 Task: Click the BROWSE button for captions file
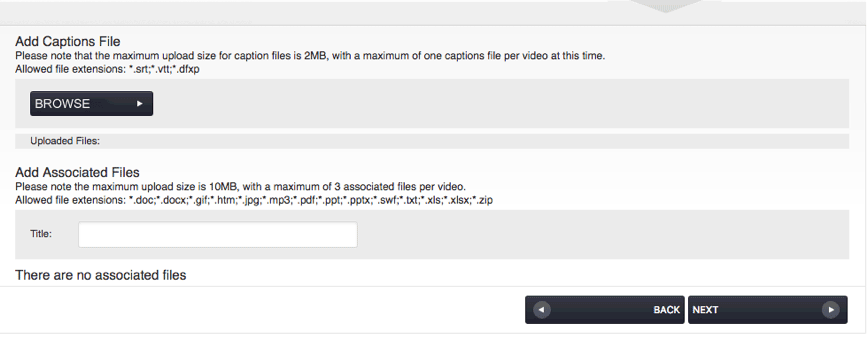91,104
